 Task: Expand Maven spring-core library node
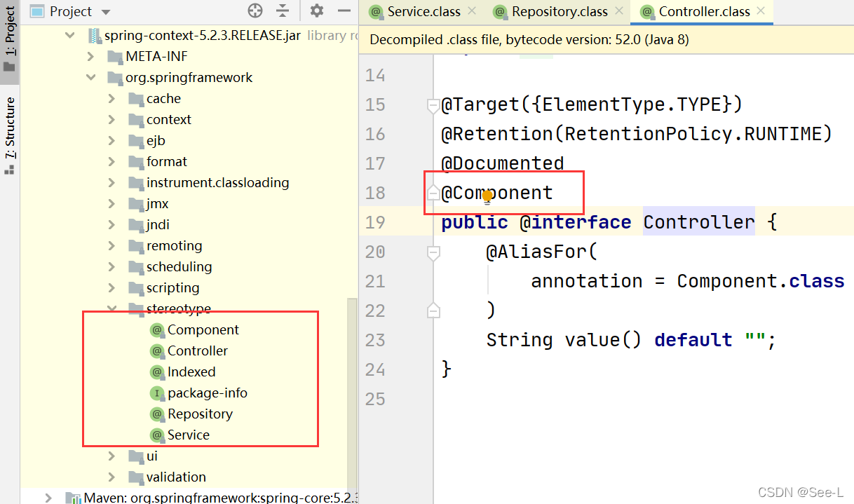pos(48,498)
